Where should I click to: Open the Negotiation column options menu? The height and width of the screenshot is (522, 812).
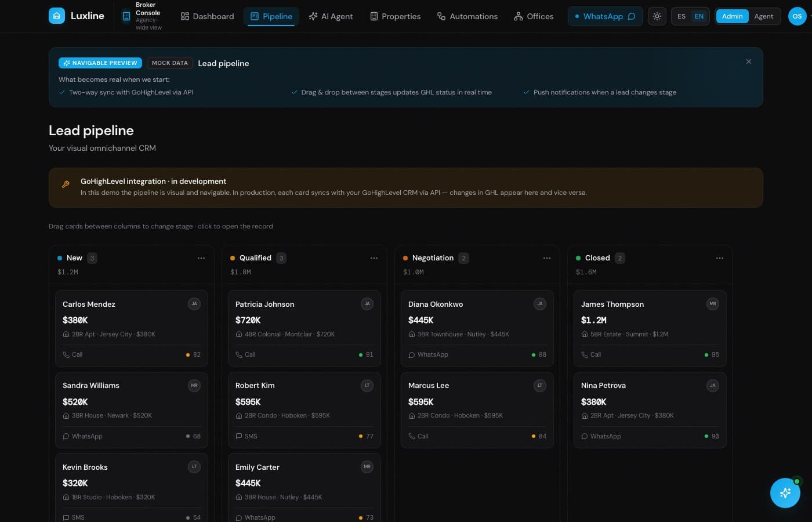coord(547,258)
